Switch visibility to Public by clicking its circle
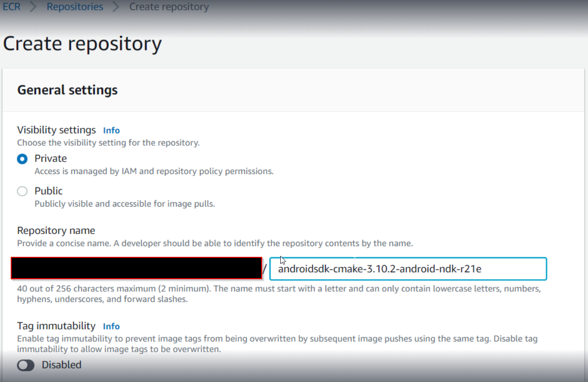This screenshot has height=382, width=588. 22,191
